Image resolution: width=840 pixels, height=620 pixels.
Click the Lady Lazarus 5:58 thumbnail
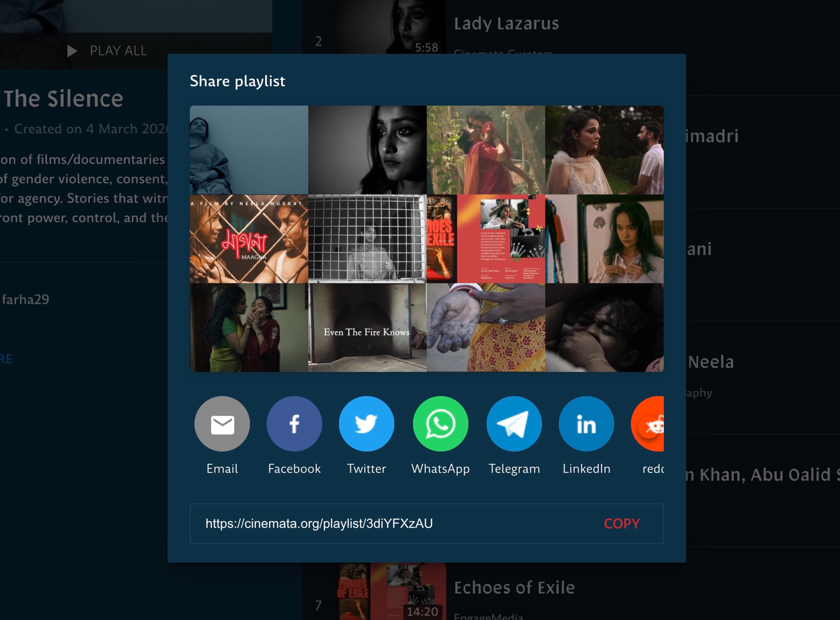(391, 26)
